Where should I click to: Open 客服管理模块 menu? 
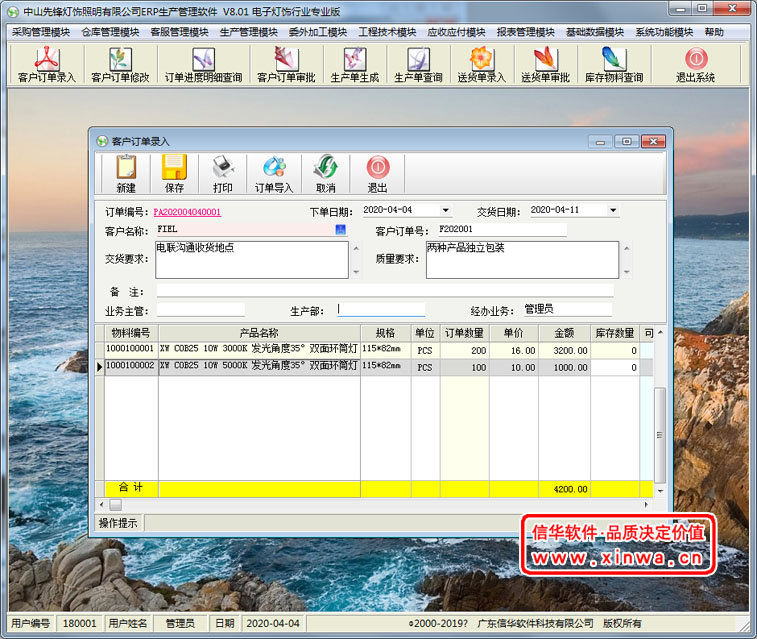(x=179, y=32)
